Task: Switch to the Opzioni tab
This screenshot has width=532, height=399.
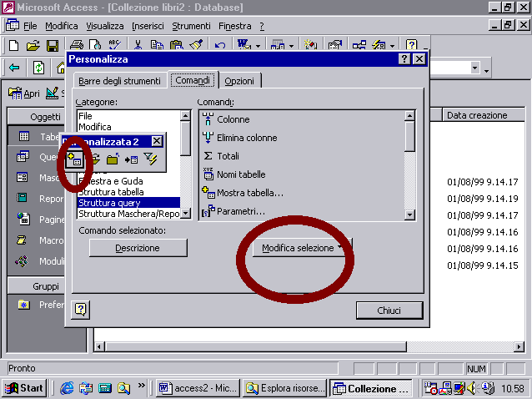Action: [239, 81]
